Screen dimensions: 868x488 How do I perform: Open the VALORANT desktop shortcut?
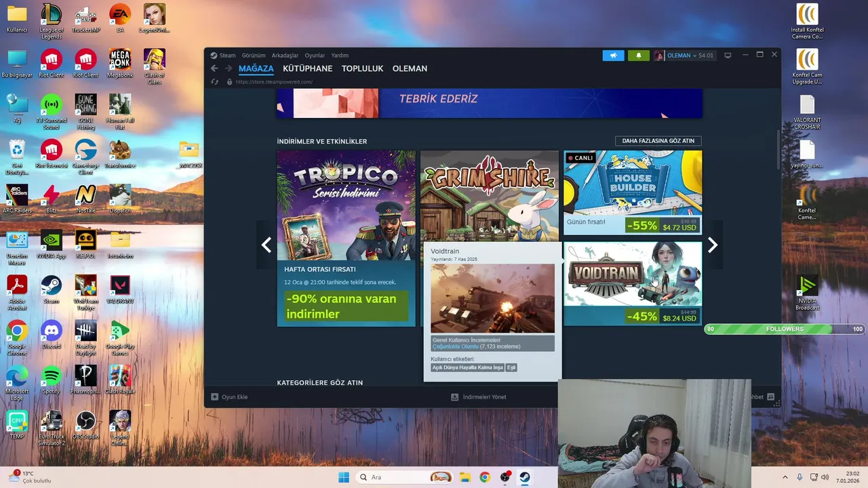[x=120, y=290]
